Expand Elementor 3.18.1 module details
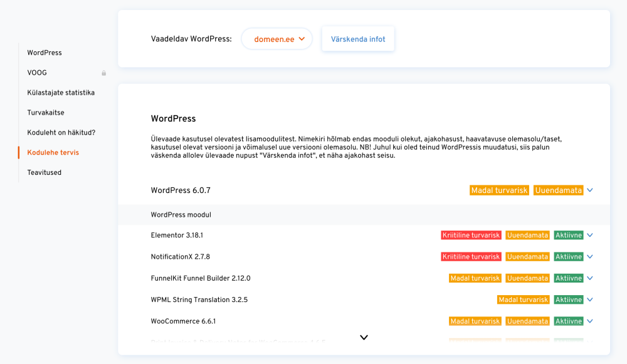627x364 pixels. click(590, 236)
